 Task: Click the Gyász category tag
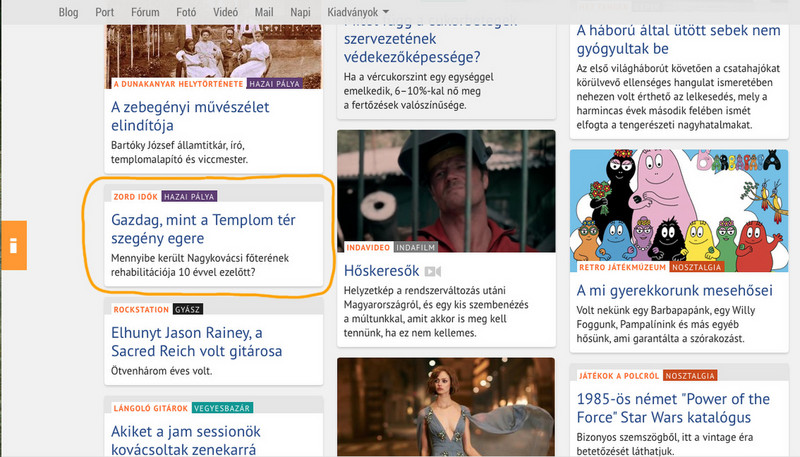[188, 310]
